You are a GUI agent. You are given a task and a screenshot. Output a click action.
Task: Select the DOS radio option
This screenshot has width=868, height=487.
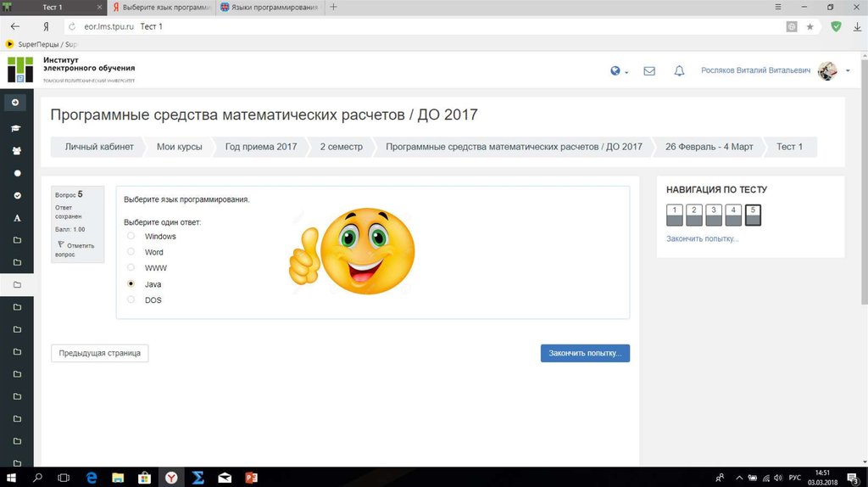coord(131,299)
